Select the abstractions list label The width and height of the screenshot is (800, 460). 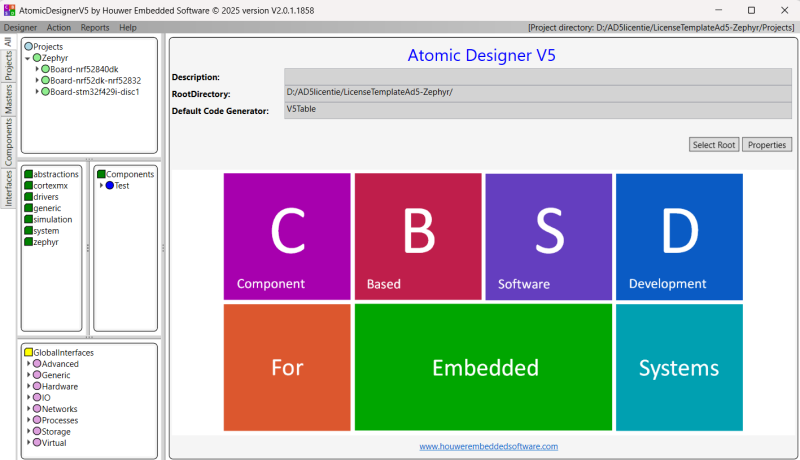click(56, 174)
